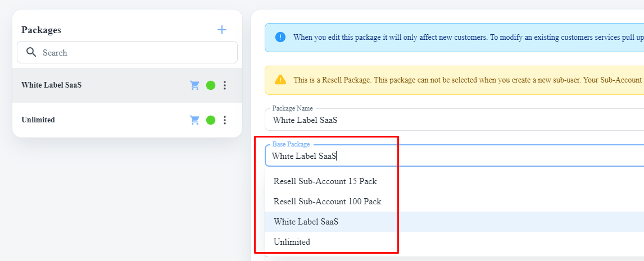This screenshot has height=261, width=644.
Task: Pick Unlimited from the dropdown list
Action: [x=292, y=242]
